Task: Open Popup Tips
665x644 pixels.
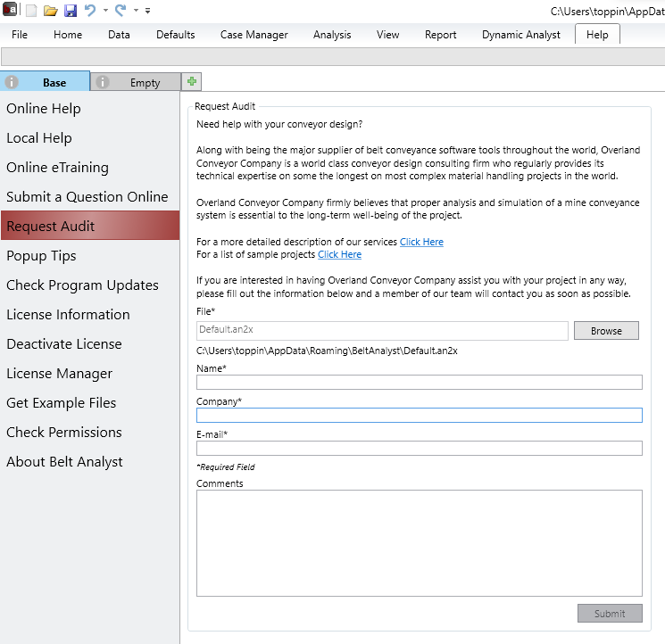Action: (x=90, y=255)
